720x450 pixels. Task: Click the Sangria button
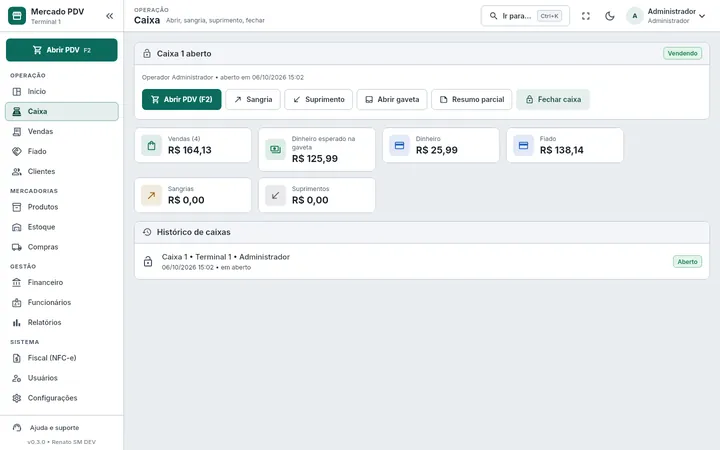(x=253, y=100)
